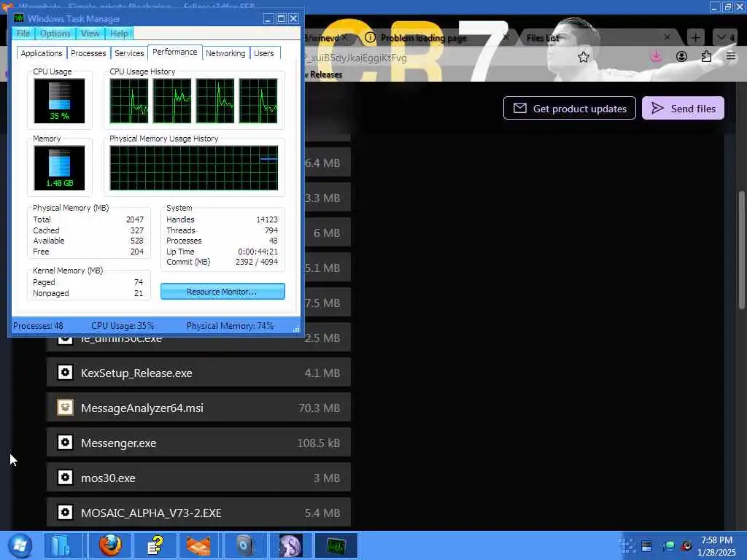Switch to the Networking tab
Image resolution: width=747 pixels, height=560 pixels.
pos(225,53)
